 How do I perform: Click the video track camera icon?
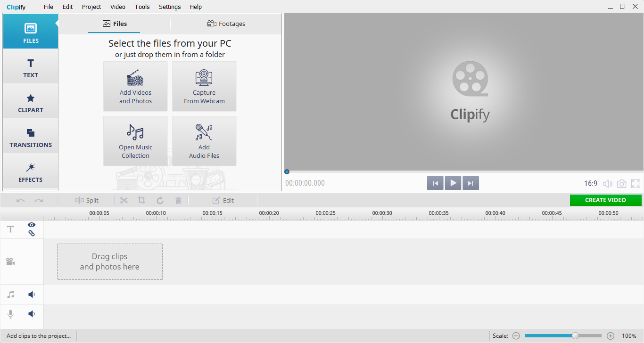click(x=10, y=261)
